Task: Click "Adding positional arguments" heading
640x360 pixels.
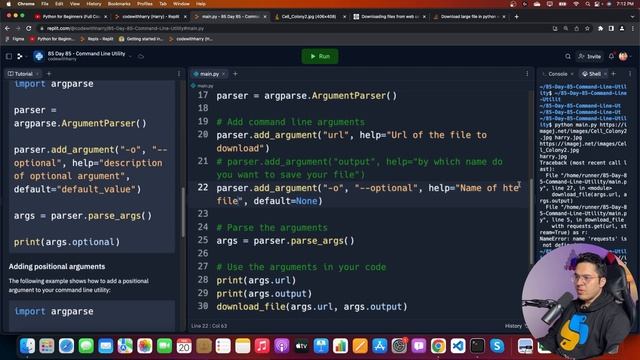Action: [57, 267]
